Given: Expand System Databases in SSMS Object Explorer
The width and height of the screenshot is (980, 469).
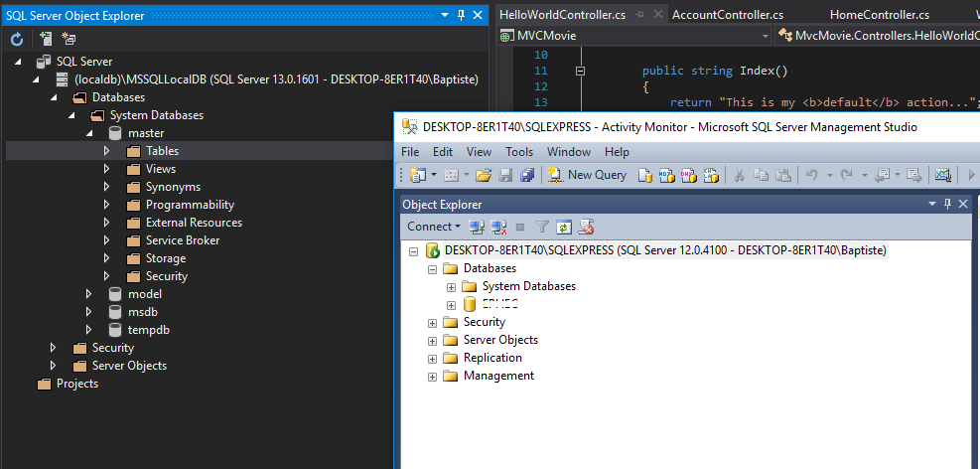Looking at the screenshot, I should coord(451,287).
